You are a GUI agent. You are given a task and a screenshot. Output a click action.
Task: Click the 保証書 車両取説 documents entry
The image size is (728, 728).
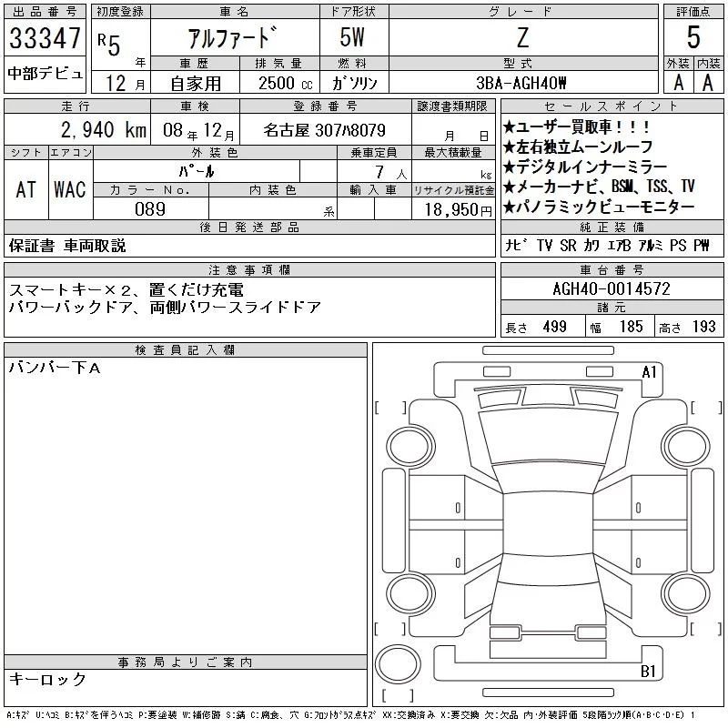click(x=67, y=246)
